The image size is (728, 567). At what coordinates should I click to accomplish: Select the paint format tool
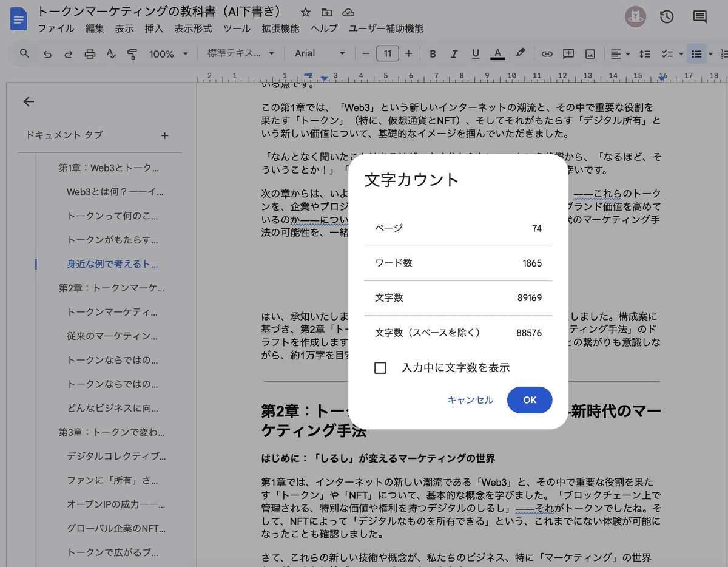[x=132, y=53]
